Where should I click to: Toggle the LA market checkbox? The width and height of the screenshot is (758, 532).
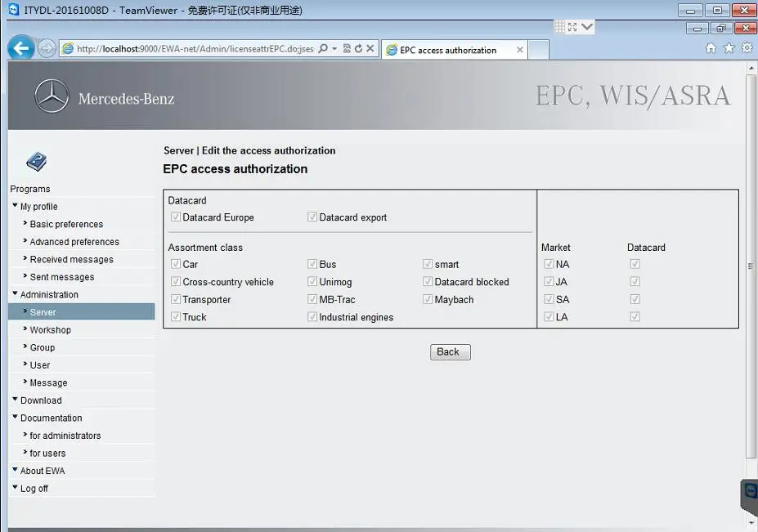click(549, 316)
